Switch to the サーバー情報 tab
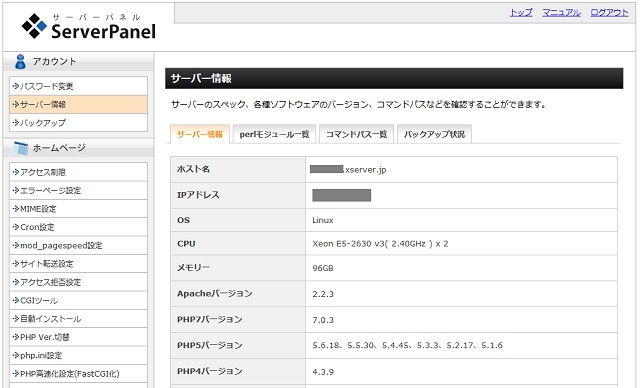This screenshot has width=640, height=388. pos(200,134)
